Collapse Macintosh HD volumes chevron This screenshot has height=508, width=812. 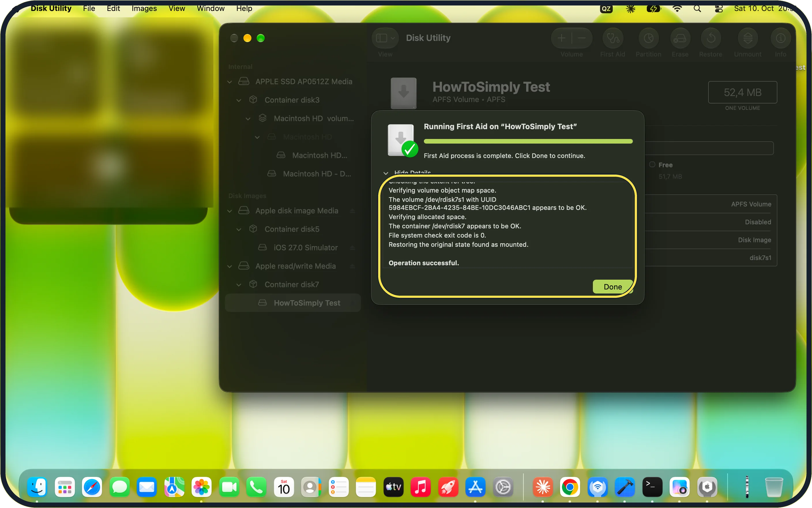pos(248,118)
